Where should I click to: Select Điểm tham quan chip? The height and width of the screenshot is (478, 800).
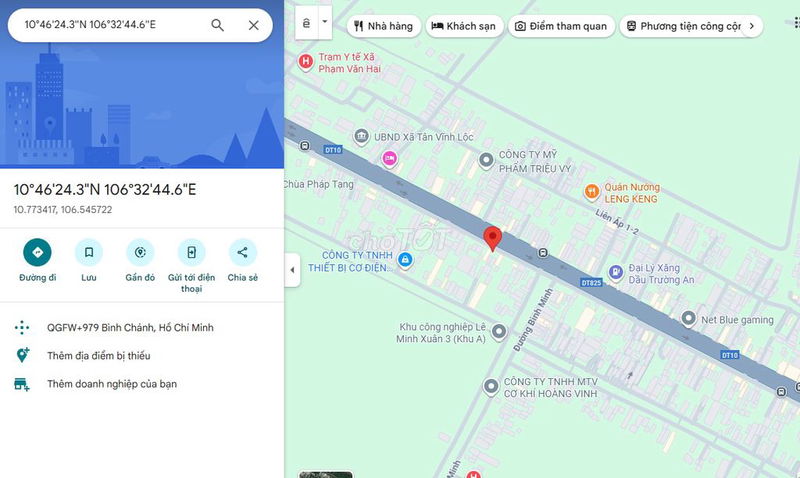pyautogui.click(x=561, y=26)
